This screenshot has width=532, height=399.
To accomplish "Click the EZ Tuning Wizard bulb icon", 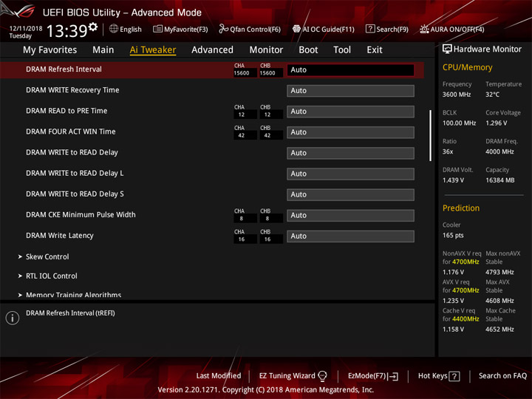I will pyautogui.click(x=322, y=376).
